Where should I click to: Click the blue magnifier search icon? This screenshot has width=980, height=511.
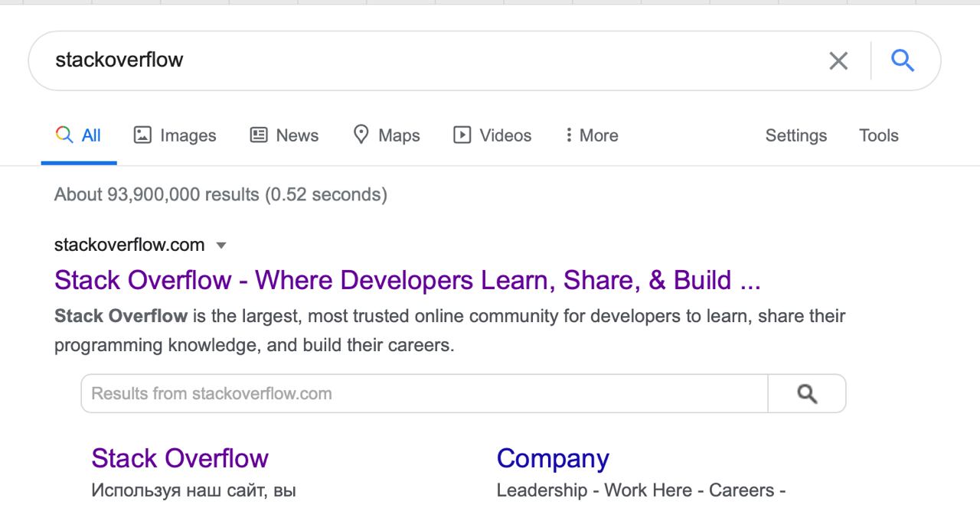point(903,60)
